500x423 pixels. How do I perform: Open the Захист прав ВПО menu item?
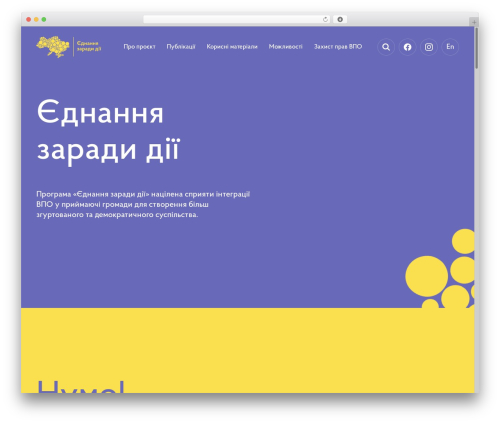(x=338, y=47)
